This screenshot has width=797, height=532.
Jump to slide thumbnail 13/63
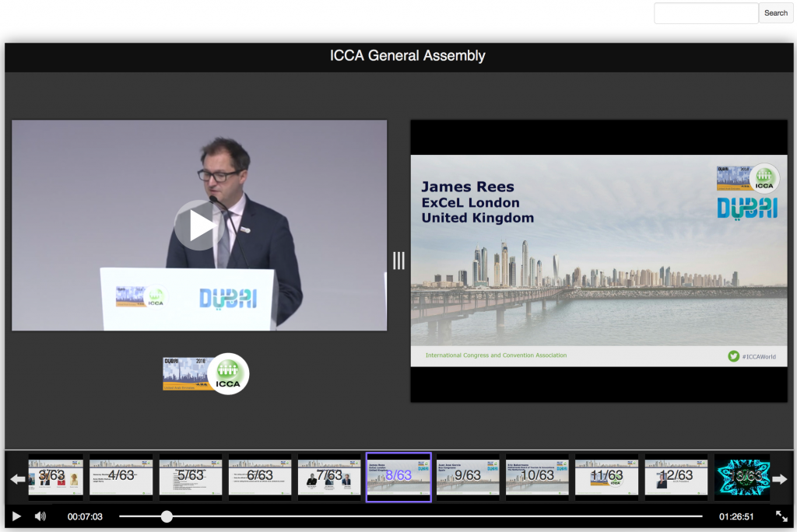[742, 477]
